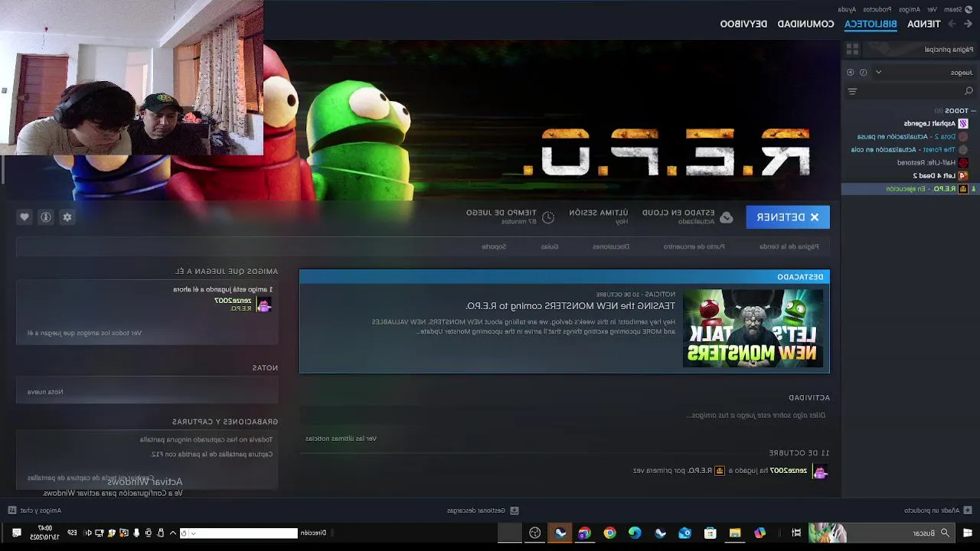
Task: Go forward with the navigation forward arrow
Action: tap(952, 24)
